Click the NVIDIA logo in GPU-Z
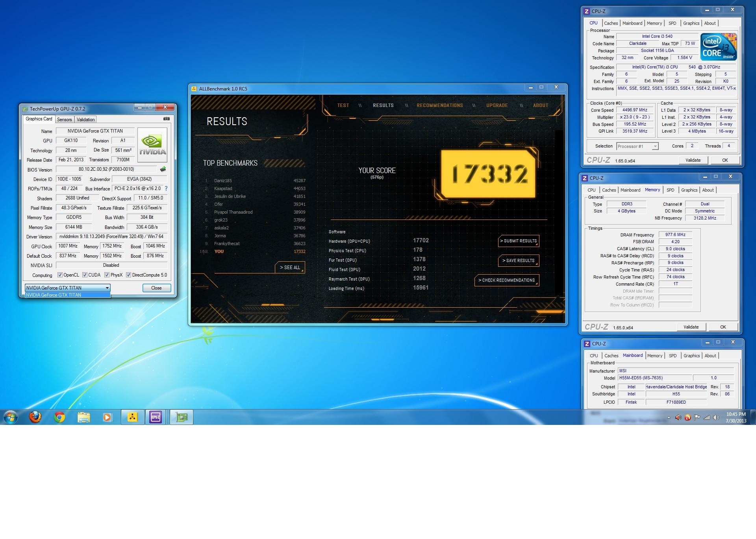 152,145
